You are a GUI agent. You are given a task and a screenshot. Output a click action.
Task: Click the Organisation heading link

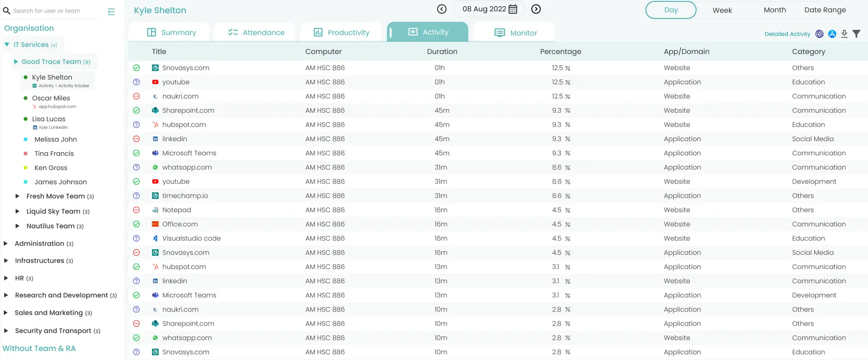tap(29, 28)
